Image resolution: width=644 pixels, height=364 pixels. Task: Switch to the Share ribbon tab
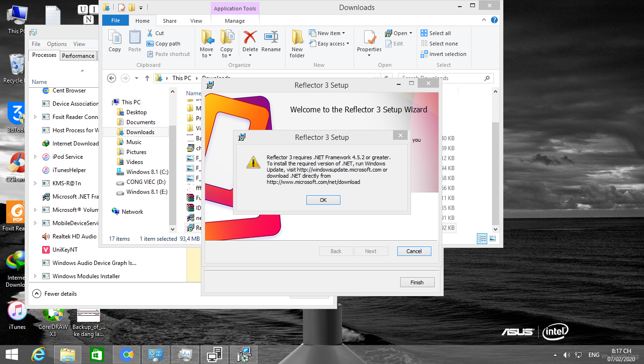170,21
